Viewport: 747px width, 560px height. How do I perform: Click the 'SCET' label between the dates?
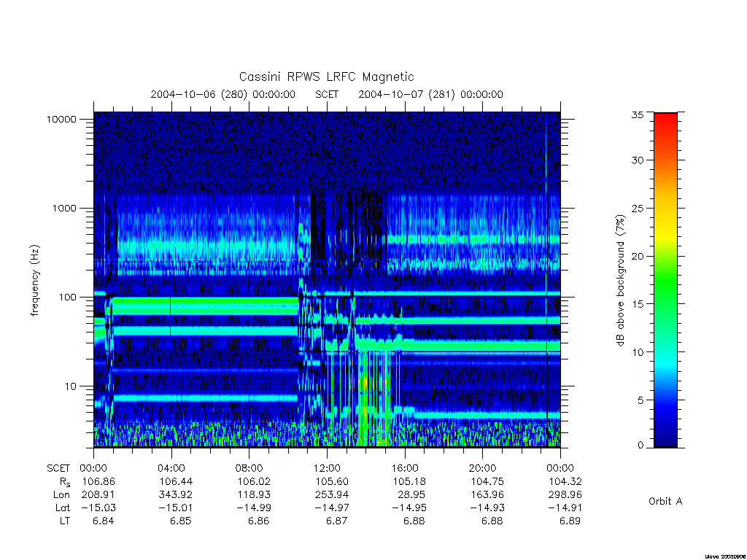[x=327, y=94]
